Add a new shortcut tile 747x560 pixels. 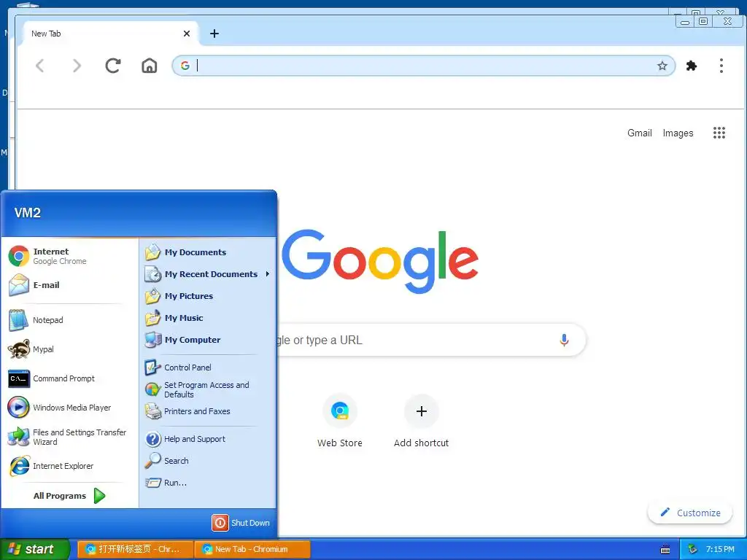coord(421,421)
